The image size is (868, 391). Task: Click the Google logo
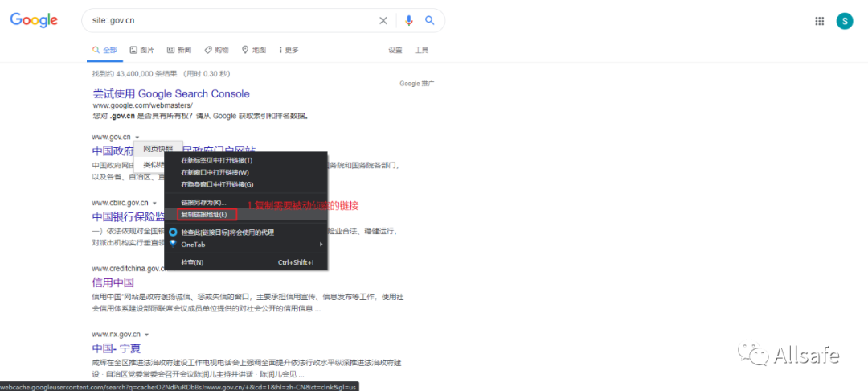tap(34, 20)
